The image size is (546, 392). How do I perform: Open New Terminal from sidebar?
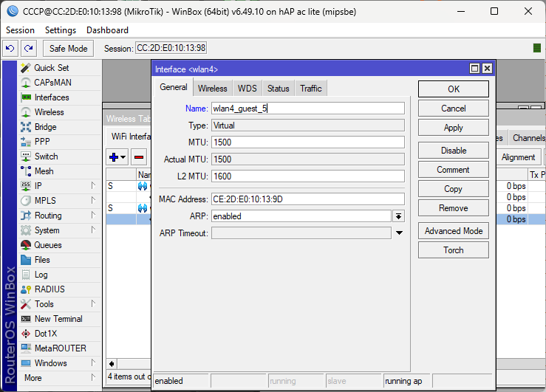(x=58, y=319)
